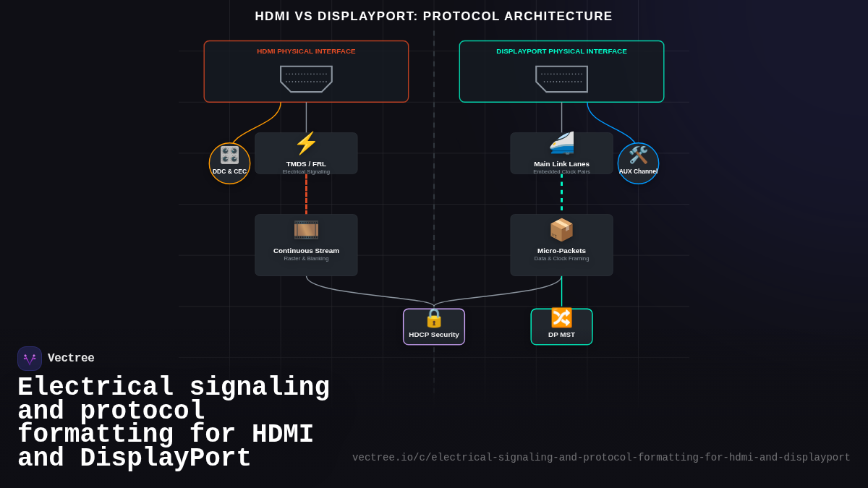Select the lightning bolt TMDS / FRL icon
The width and height of the screenshot is (868, 488).
point(306,145)
